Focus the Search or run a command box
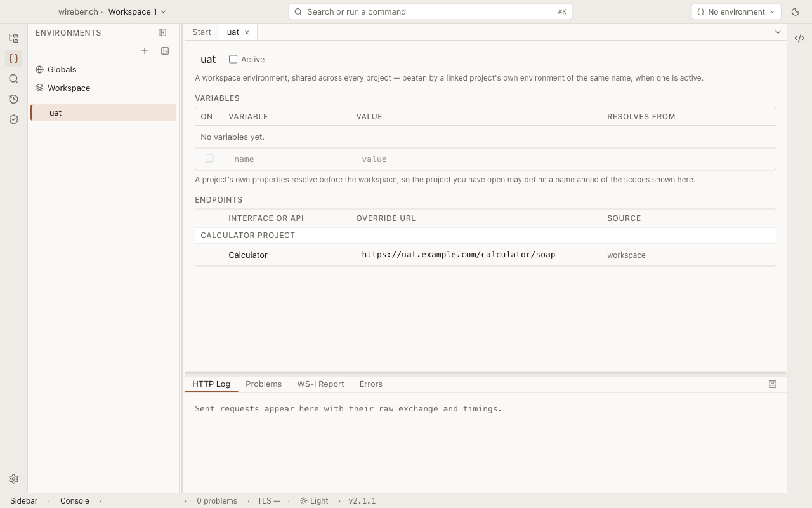812x508 pixels. point(430,11)
